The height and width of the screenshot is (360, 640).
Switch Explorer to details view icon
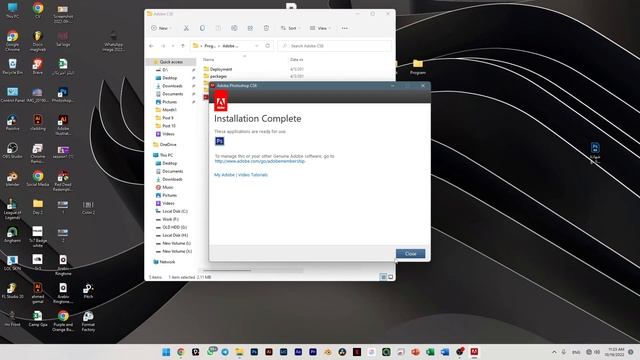pyautogui.click(x=383, y=277)
